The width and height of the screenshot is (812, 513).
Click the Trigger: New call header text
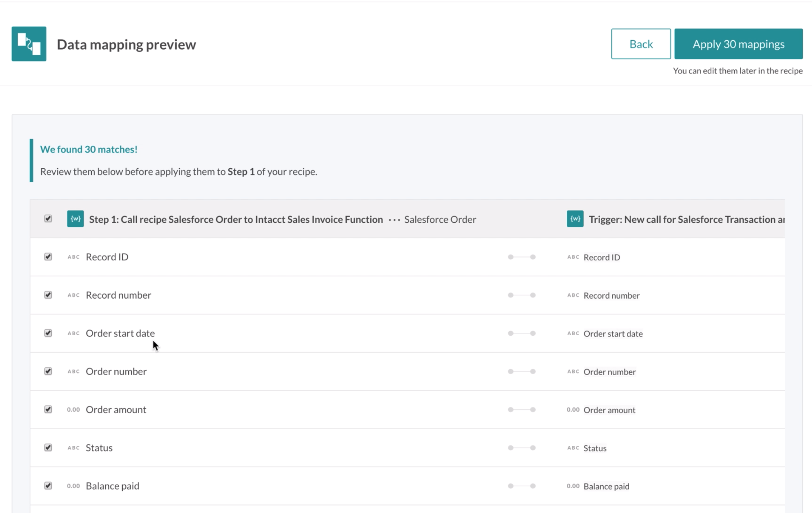click(686, 219)
